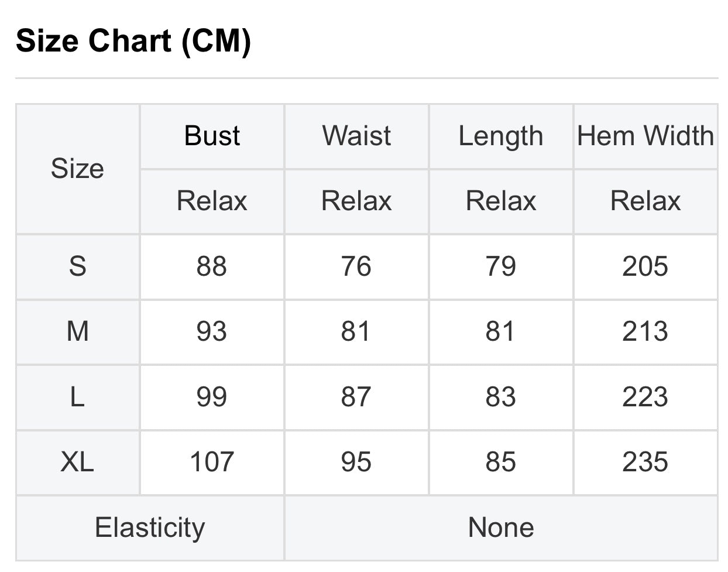Select the Bust column header

(x=212, y=136)
